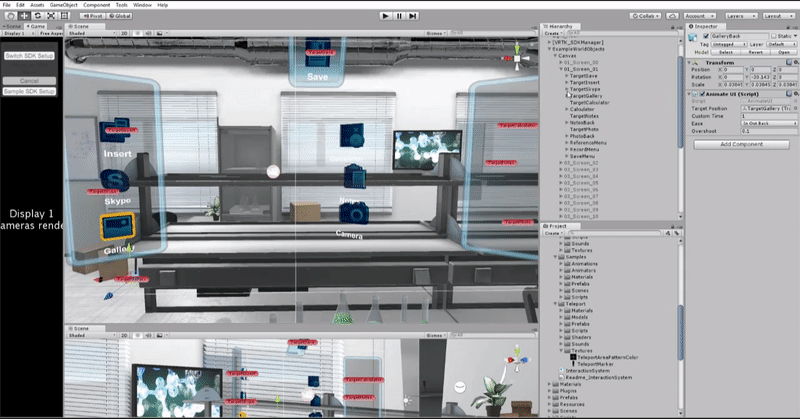
Task: Click the orientation gizmo in upper Scene
Action: coord(517,58)
